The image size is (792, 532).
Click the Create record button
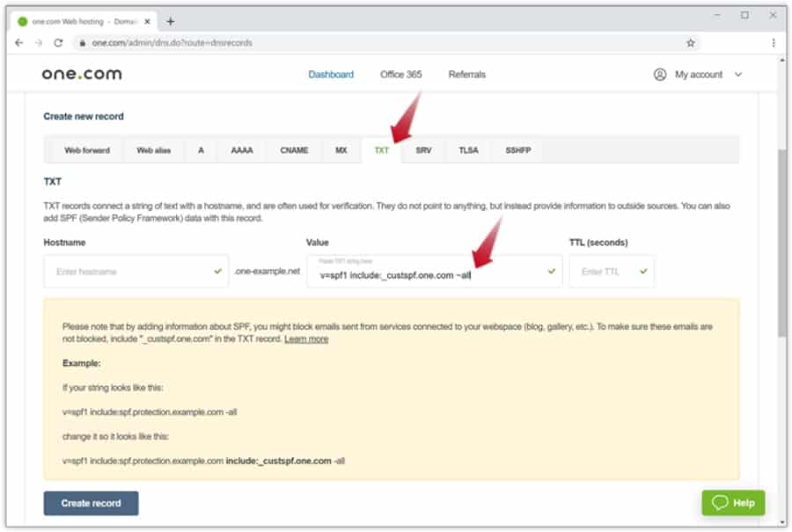[x=91, y=503]
